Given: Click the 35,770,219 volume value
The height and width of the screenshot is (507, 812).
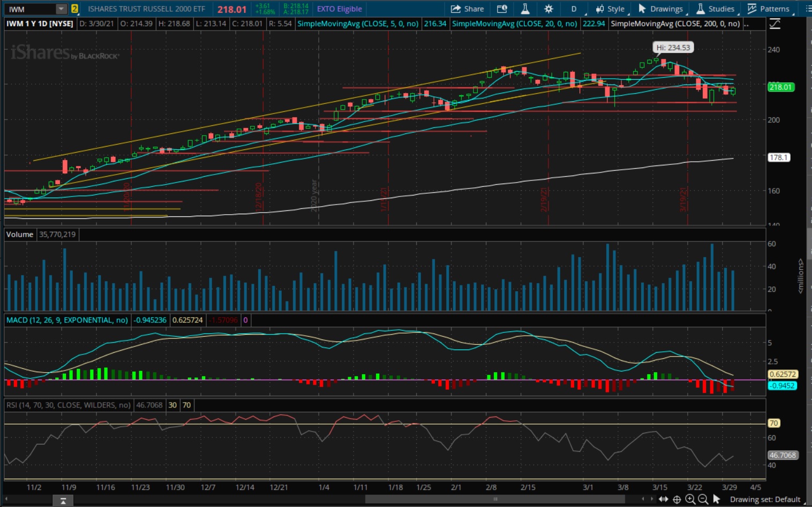Looking at the screenshot, I should [x=57, y=234].
